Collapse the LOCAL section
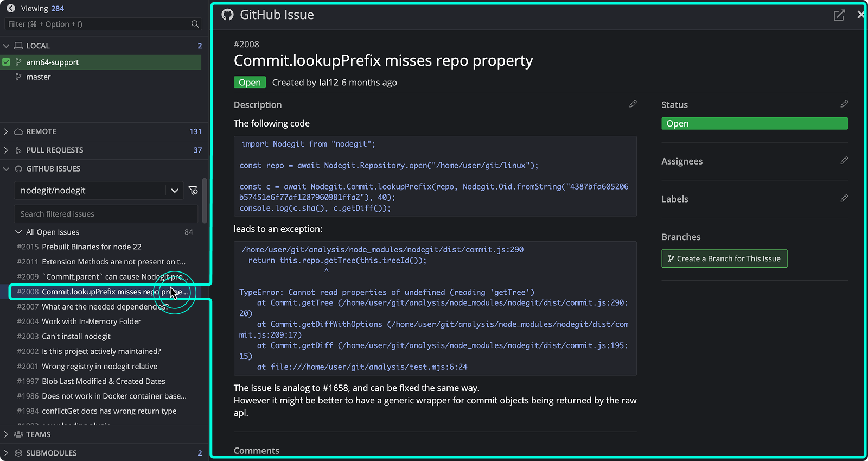The image size is (868, 461). click(6, 46)
